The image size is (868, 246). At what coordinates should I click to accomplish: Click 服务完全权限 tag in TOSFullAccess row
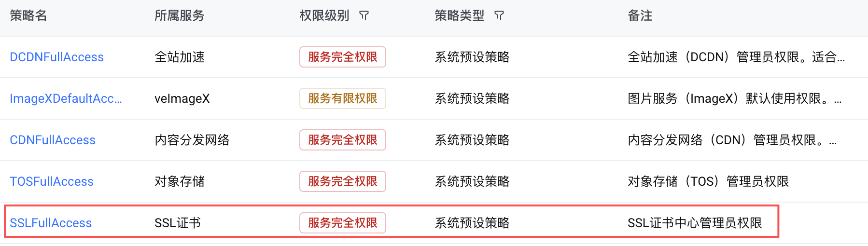pos(342,182)
